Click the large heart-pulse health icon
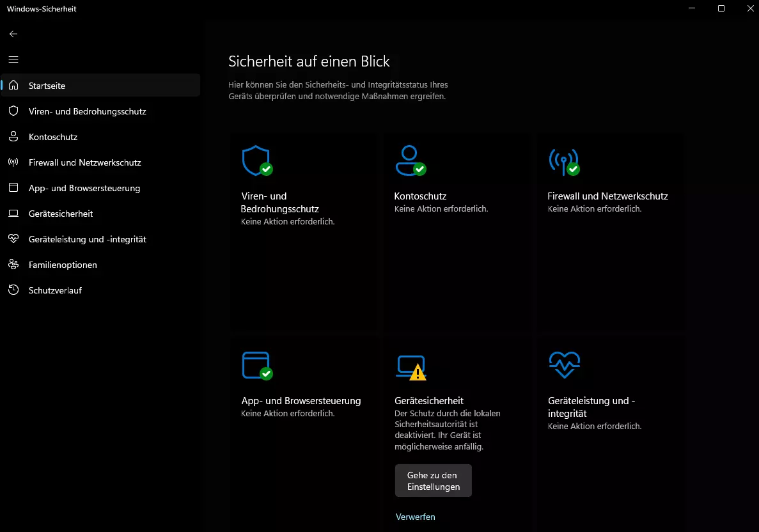Viewport: 759px width, 532px height. [x=565, y=365]
